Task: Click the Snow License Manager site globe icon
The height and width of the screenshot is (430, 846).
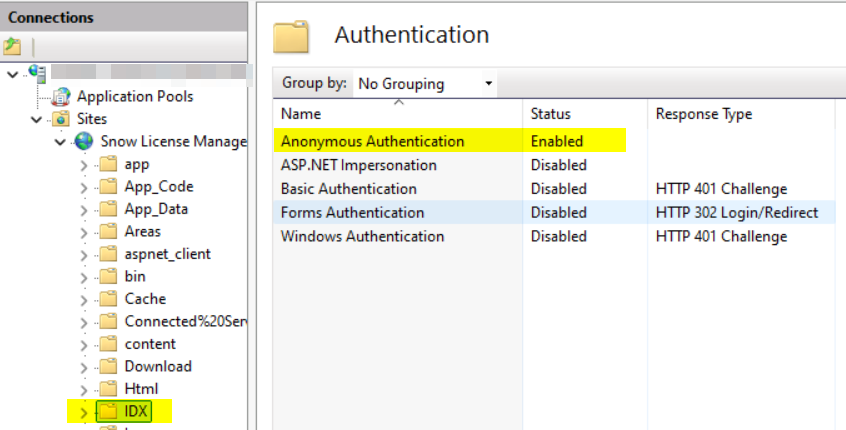Action: (x=84, y=142)
